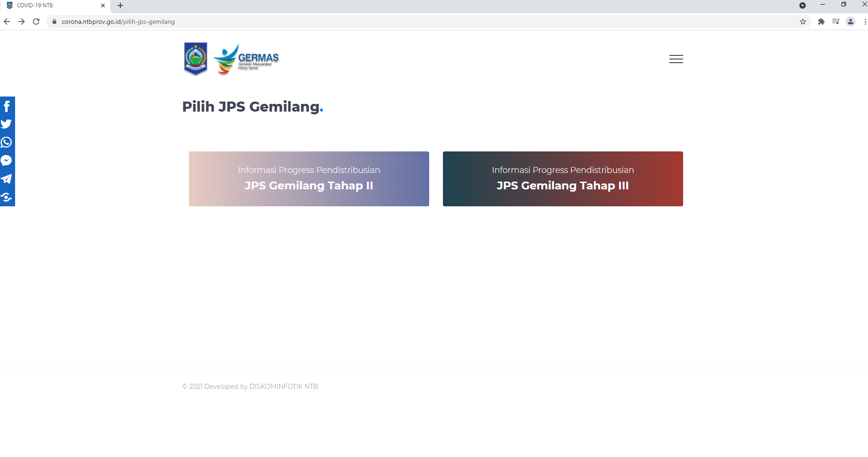Screen dimensions: 868x457
Task: Close the COVID-19 NTB tab
Action: (x=103, y=5)
